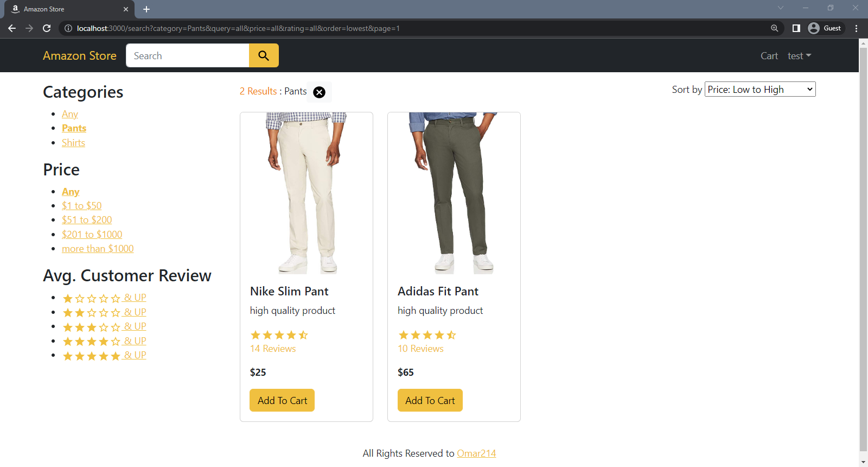Go back using browser back arrow
Screen dimensions: 868x467
click(12, 28)
